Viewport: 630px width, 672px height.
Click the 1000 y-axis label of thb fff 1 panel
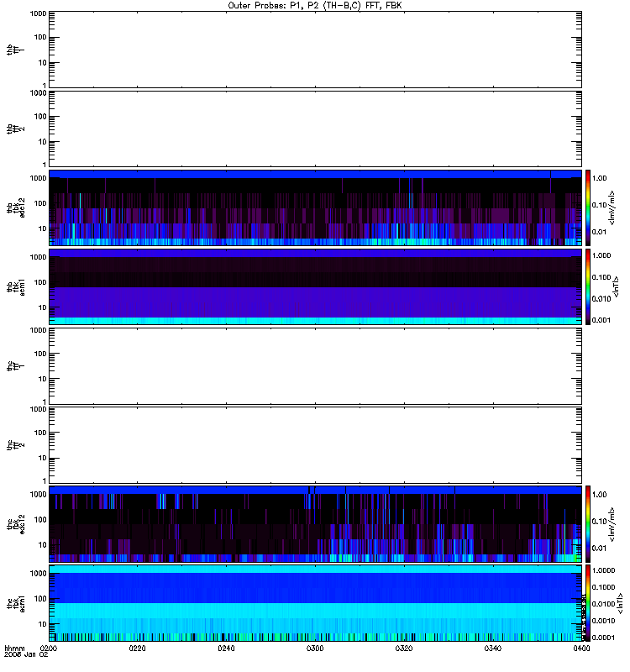pos(38,14)
